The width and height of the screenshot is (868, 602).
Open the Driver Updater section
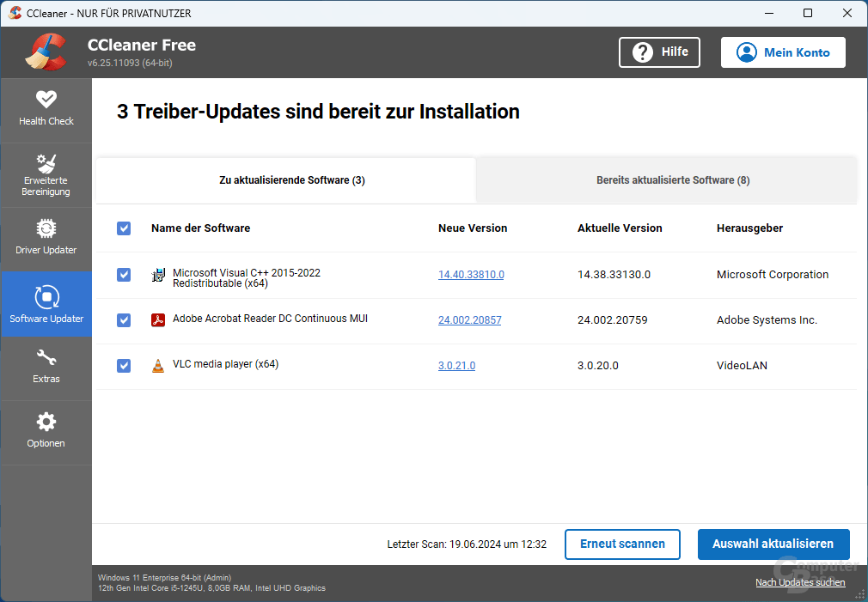click(46, 240)
